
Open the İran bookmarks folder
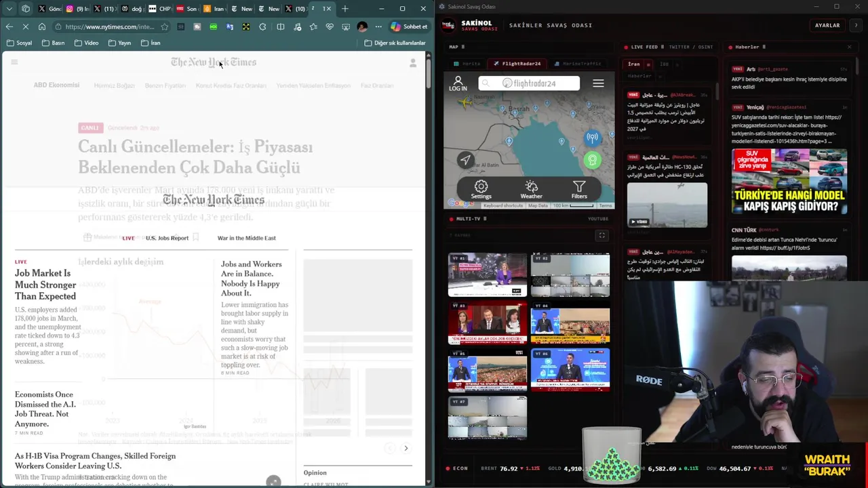click(150, 43)
